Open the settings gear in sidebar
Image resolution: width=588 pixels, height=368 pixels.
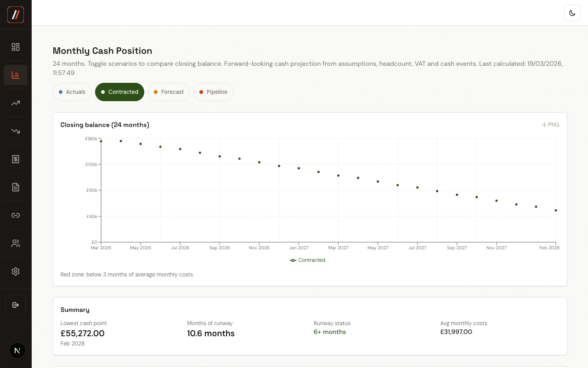(x=16, y=271)
